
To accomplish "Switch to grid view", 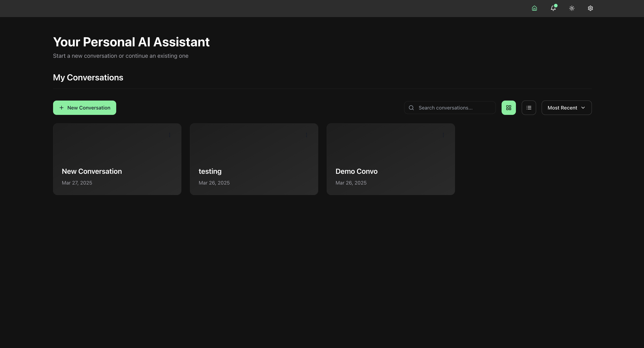I will 509,108.
